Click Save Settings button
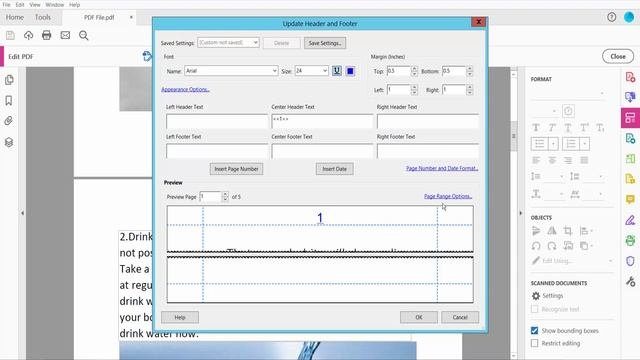Viewport: 640px width, 360px height. [x=325, y=43]
